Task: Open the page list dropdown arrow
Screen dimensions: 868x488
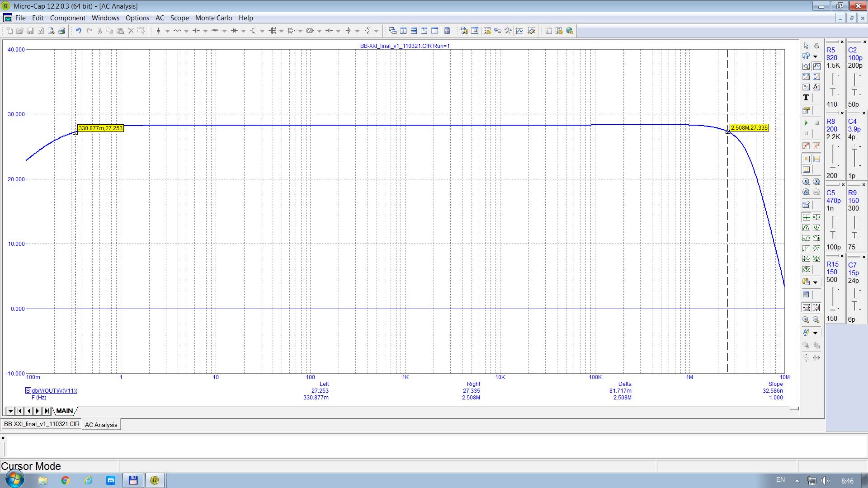Action: [10, 411]
